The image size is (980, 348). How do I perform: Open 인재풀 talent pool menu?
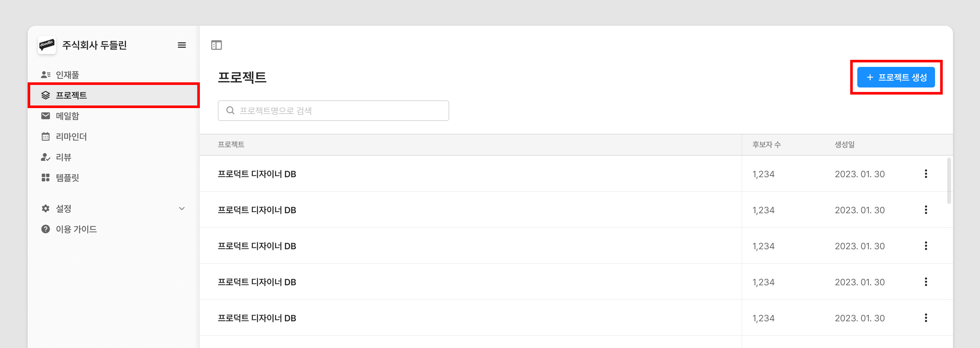(x=67, y=75)
